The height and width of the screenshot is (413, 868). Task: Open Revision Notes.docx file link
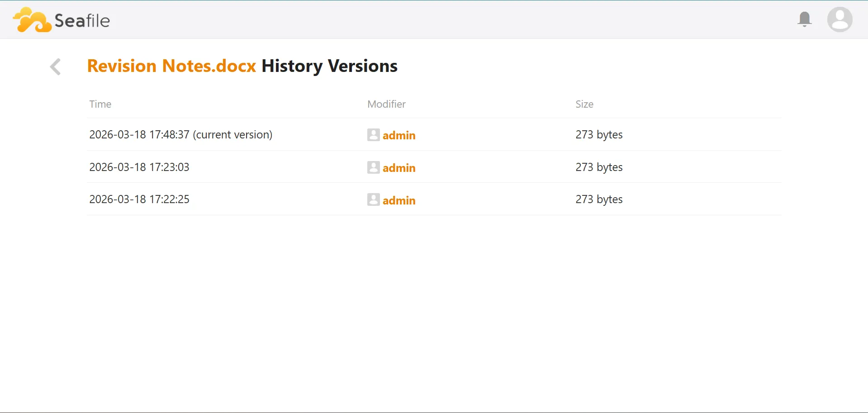click(x=171, y=66)
